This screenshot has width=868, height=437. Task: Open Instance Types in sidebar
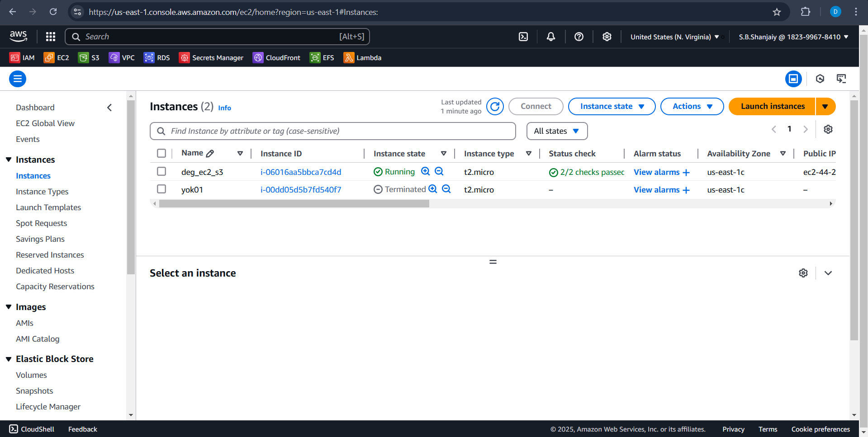point(42,192)
